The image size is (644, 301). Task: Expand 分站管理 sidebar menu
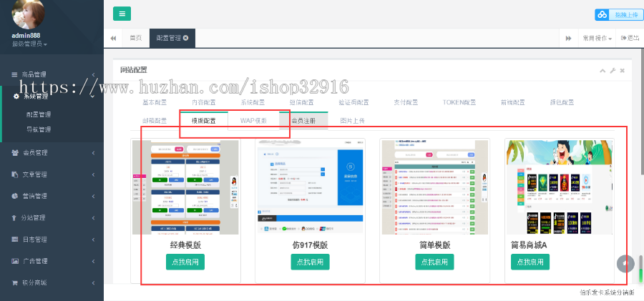click(x=52, y=217)
